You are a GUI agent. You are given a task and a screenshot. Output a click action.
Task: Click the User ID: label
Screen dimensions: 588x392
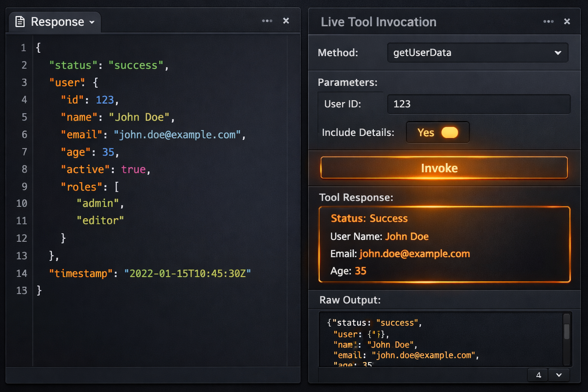click(x=342, y=104)
